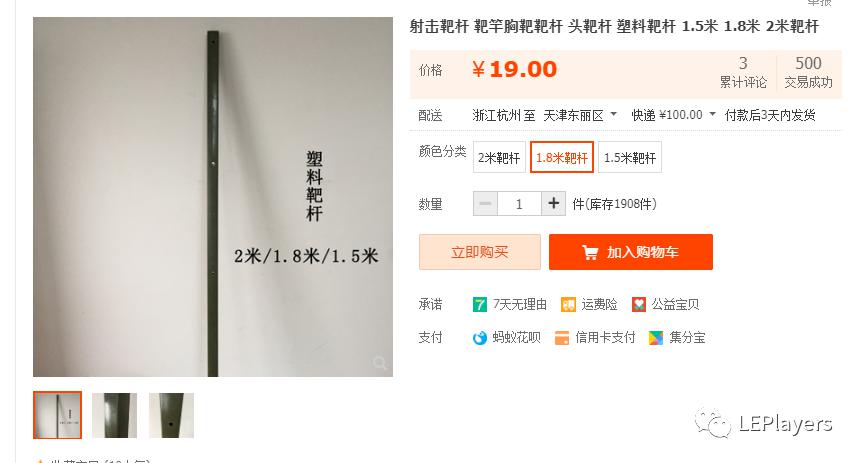Click the 运费险 orange icon
The width and height of the screenshot is (860, 463).
[568, 304]
